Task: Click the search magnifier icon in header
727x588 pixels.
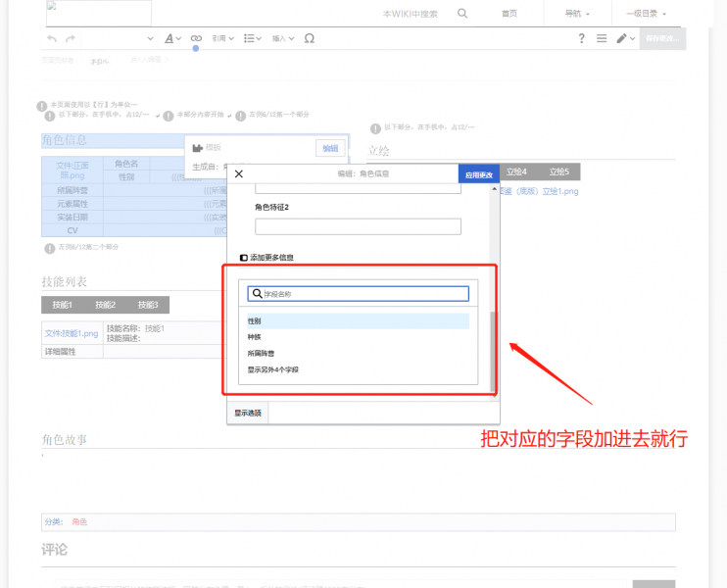Action: coord(462,14)
